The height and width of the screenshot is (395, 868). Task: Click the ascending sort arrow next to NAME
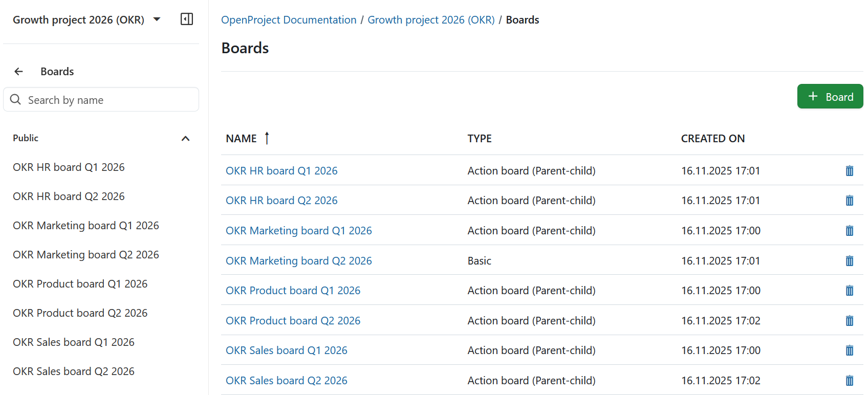tap(267, 138)
